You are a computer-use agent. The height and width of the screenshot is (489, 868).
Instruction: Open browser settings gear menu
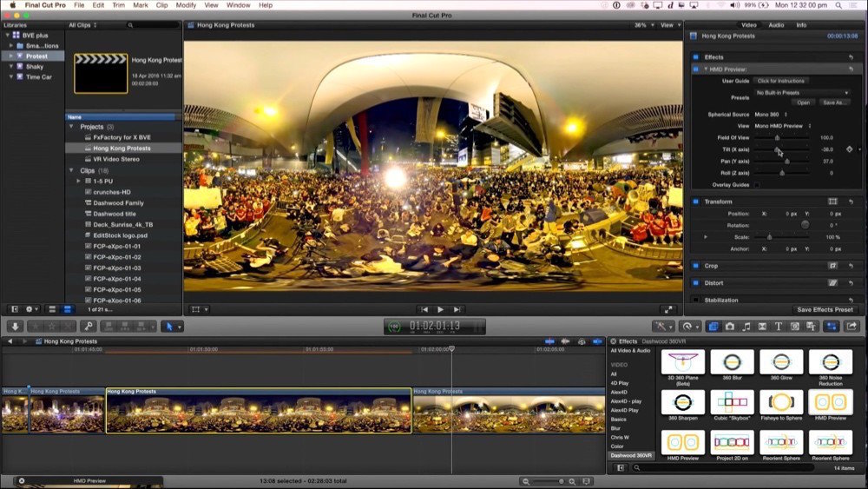pos(31,309)
